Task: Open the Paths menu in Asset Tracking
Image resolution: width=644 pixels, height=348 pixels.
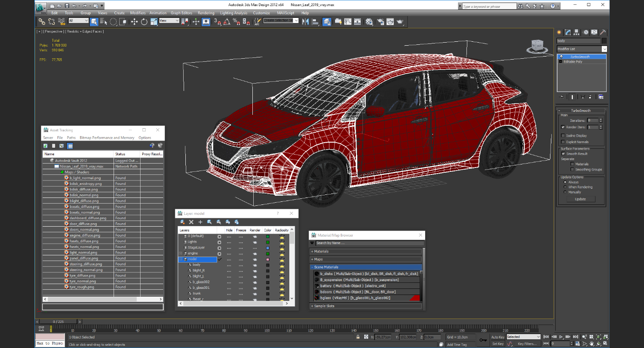Action: (x=71, y=137)
